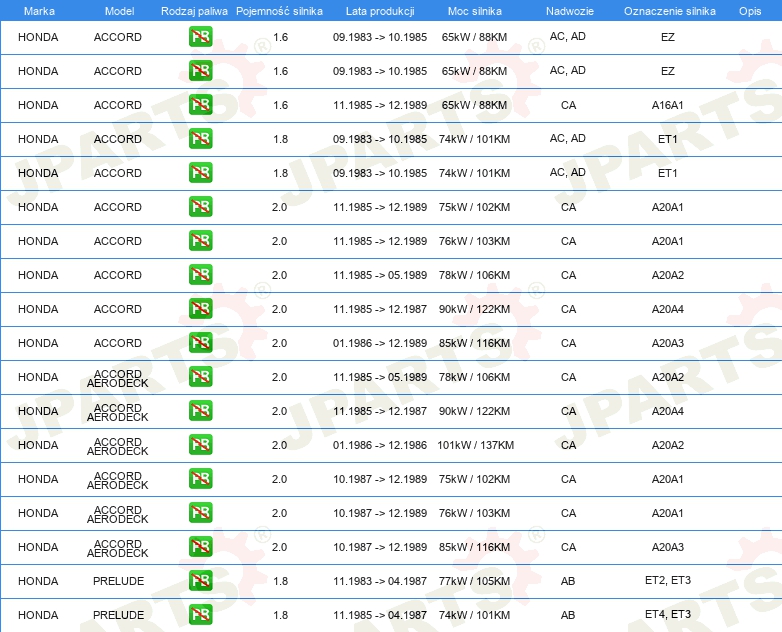Click the Model column header
This screenshot has height=632, width=782.
[x=119, y=11]
